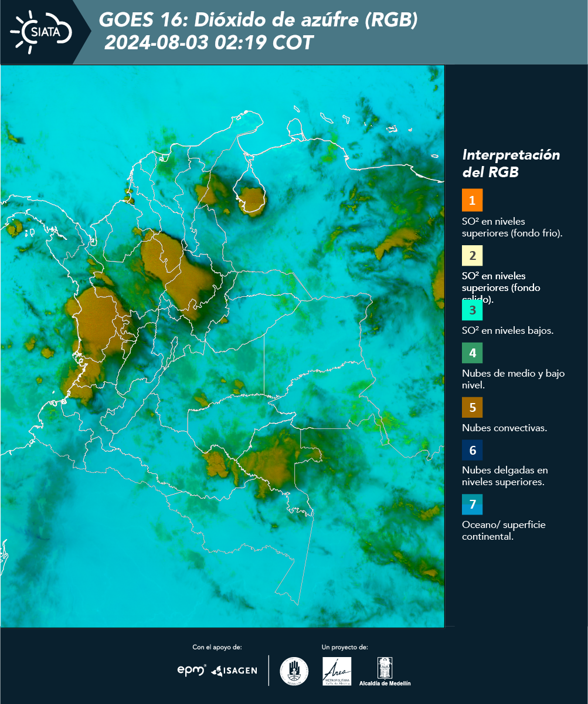Click the SIATA sun-cloud logo

coord(42,32)
